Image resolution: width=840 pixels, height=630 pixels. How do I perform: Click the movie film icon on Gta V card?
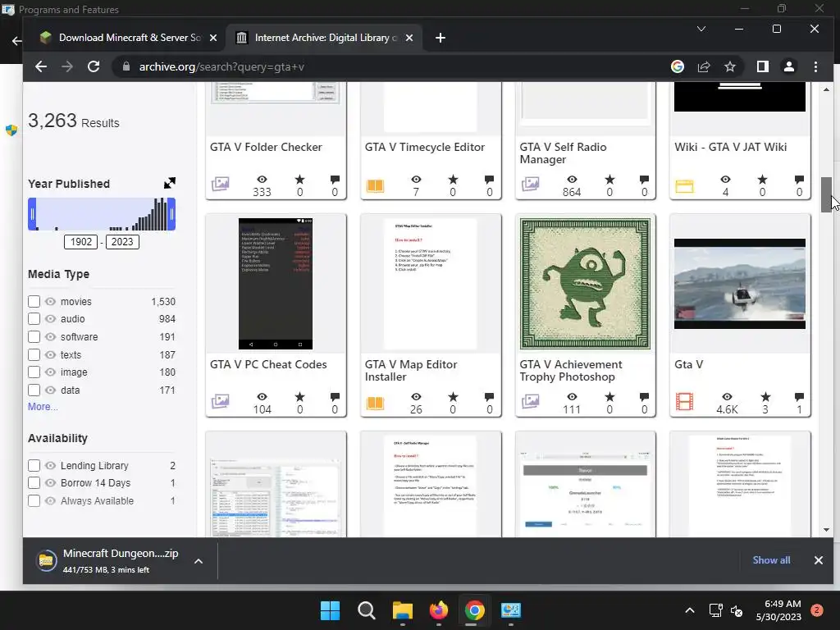pyautogui.click(x=684, y=401)
